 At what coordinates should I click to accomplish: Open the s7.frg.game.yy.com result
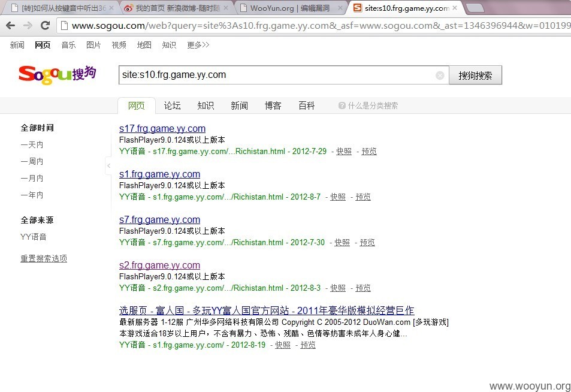tap(159, 220)
